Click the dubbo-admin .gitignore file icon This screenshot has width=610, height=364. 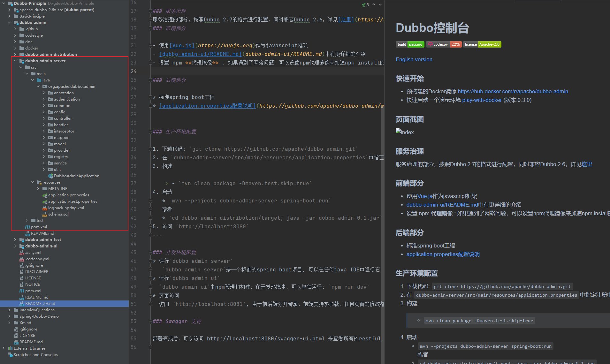click(x=22, y=265)
